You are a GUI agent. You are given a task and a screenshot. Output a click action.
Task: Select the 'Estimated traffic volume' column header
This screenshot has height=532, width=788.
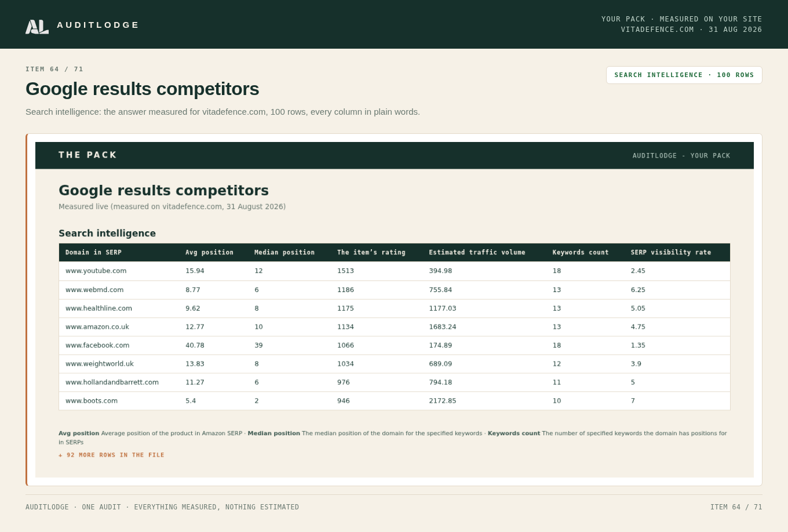[477, 253]
